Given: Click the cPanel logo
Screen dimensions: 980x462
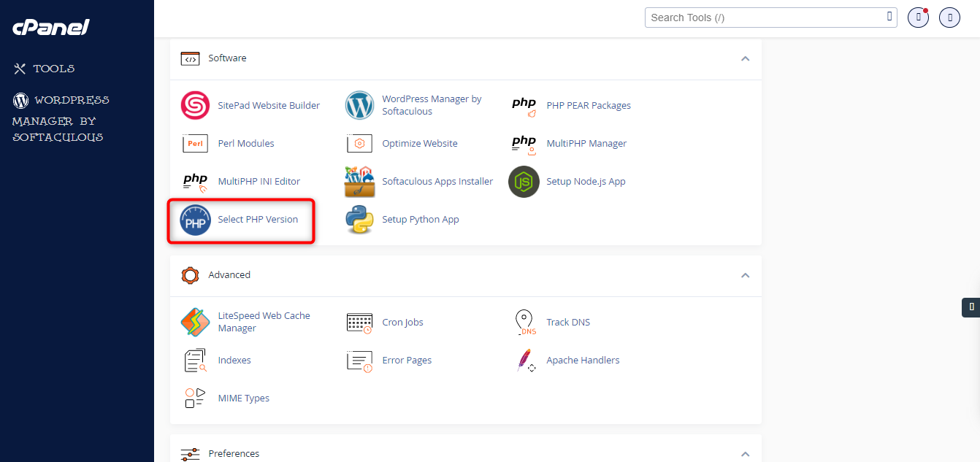Looking at the screenshot, I should click(51, 27).
